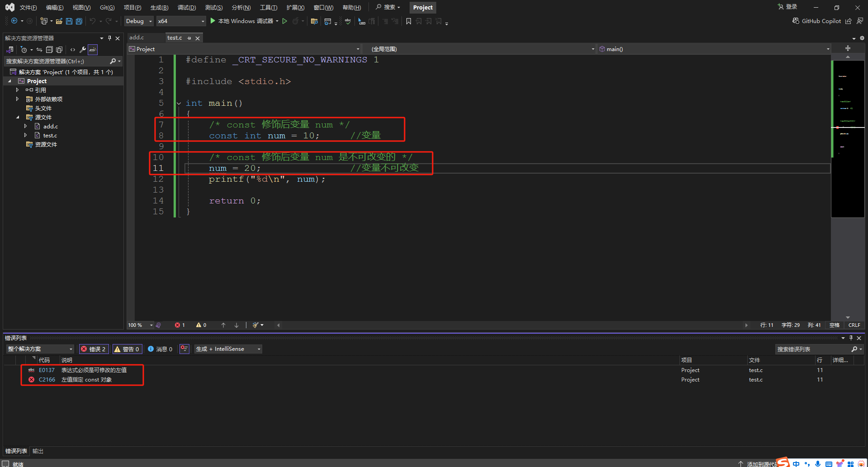Pin the test.c tab
The image size is (868, 467).
pyautogui.click(x=189, y=38)
